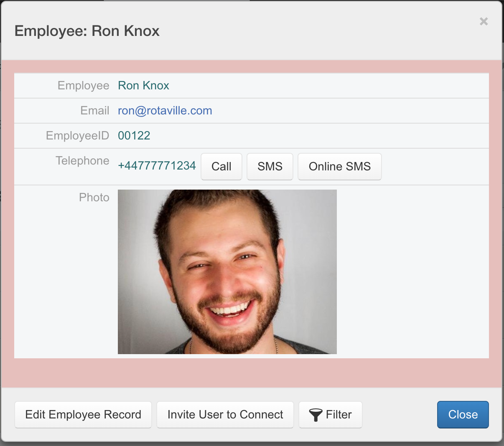Click the Telephone field label
Image resolution: width=504 pixels, height=446 pixels.
click(x=82, y=161)
